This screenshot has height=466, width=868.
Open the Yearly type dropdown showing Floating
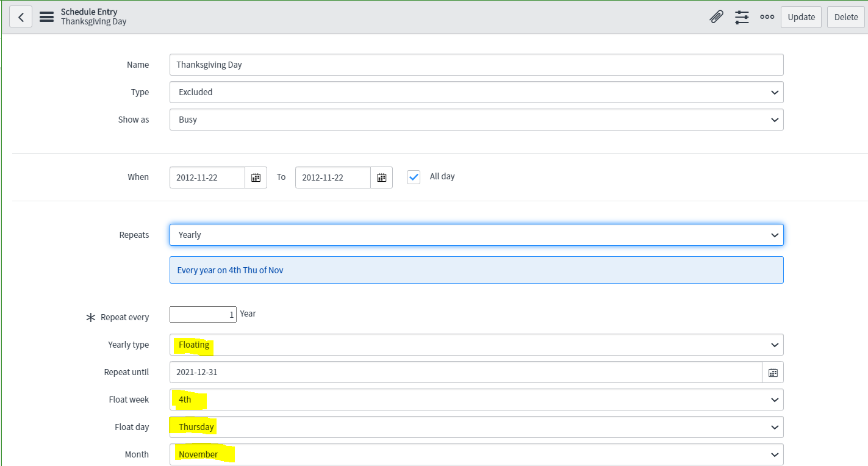click(x=476, y=345)
